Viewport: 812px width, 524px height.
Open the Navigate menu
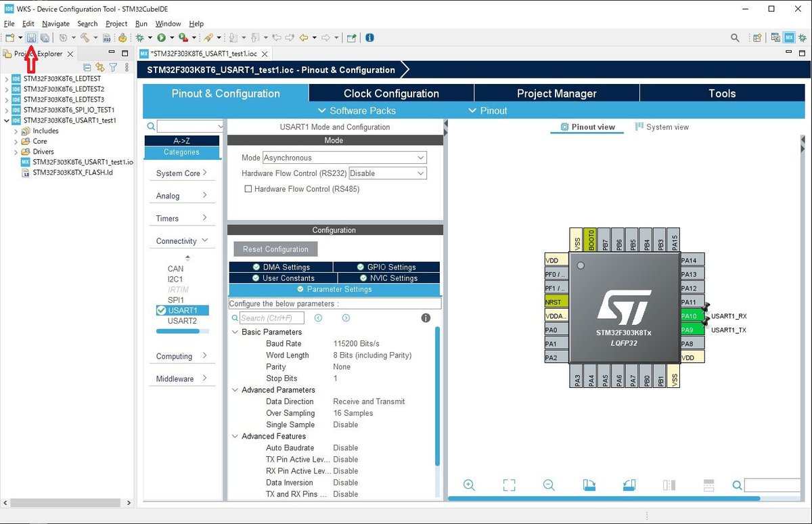(x=55, y=24)
